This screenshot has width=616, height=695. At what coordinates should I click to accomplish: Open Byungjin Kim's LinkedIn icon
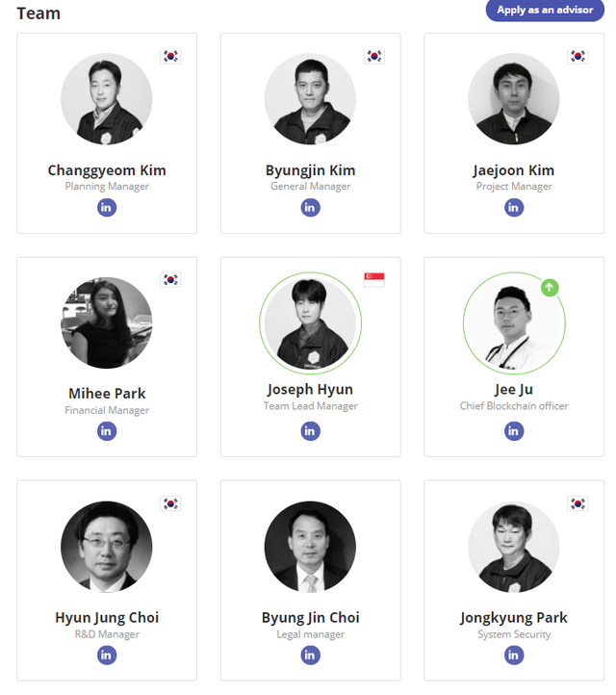pos(310,207)
